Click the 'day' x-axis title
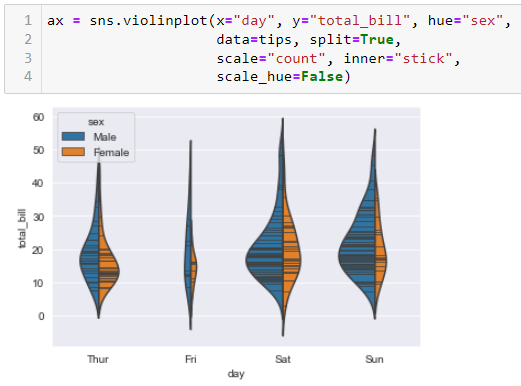The height and width of the screenshot is (386, 521). point(236,374)
